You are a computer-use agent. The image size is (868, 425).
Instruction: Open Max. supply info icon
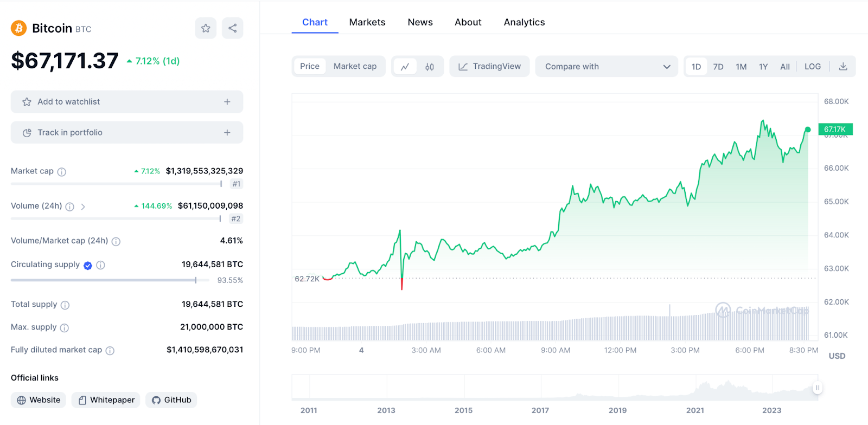click(65, 328)
